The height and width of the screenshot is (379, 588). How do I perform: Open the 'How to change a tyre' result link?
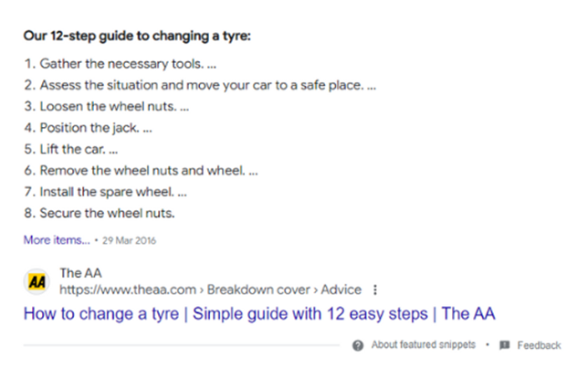(x=259, y=314)
